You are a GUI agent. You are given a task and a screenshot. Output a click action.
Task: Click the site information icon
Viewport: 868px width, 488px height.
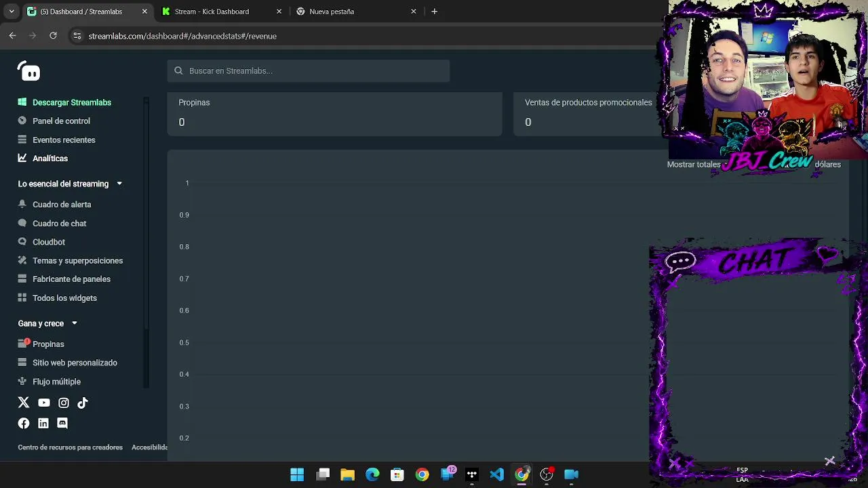click(x=77, y=36)
